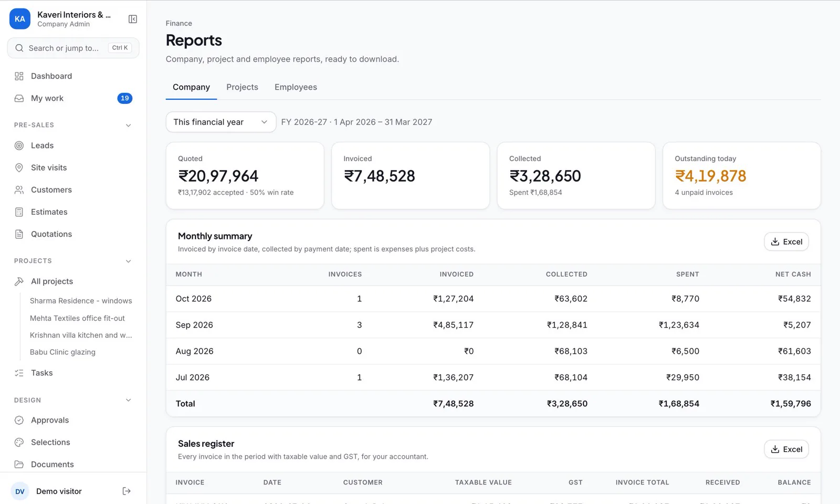Screen dimensions: 840x504
Task: Click Sep 2026 invoiced ₹4,85,117
Action: 453,325
